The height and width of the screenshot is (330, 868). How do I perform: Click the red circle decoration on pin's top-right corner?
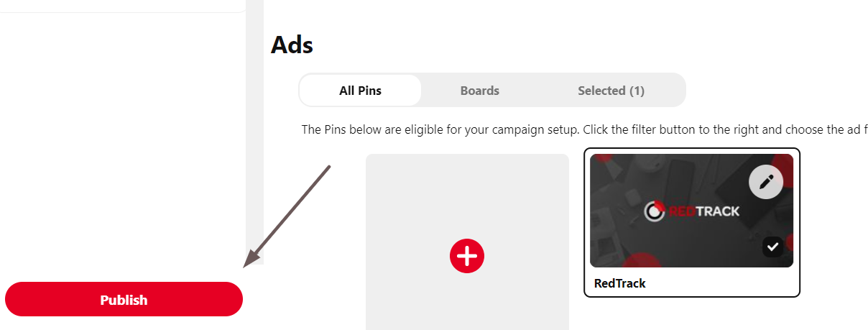[x=785, y=167]
